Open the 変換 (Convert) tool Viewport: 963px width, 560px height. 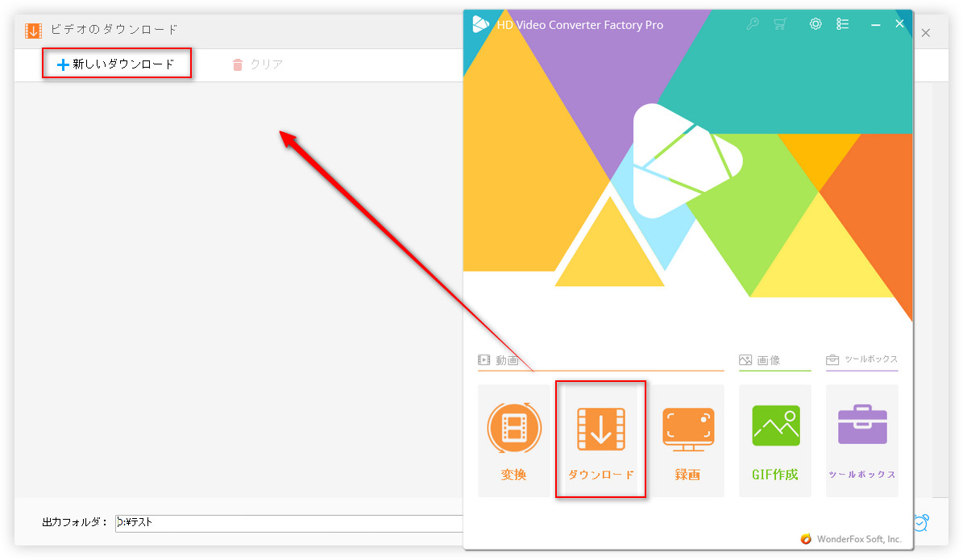(513, 439)
